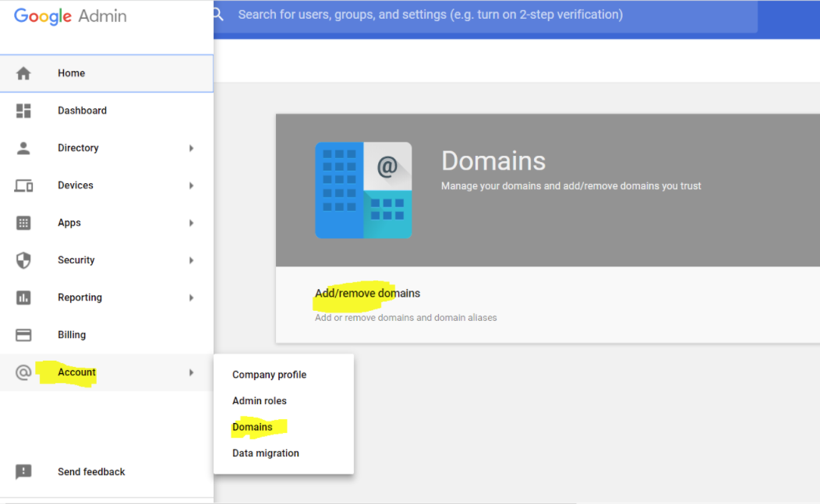Expand the Directory submenu arrow

192,149
